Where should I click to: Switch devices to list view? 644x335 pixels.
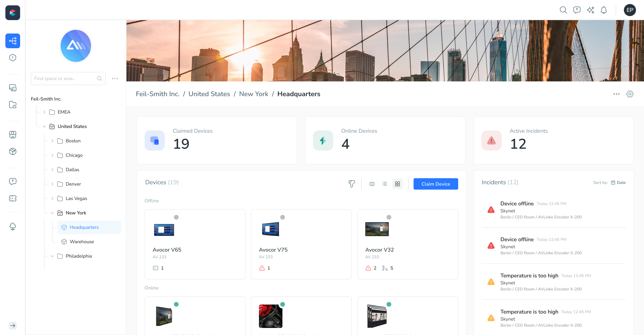385,184
